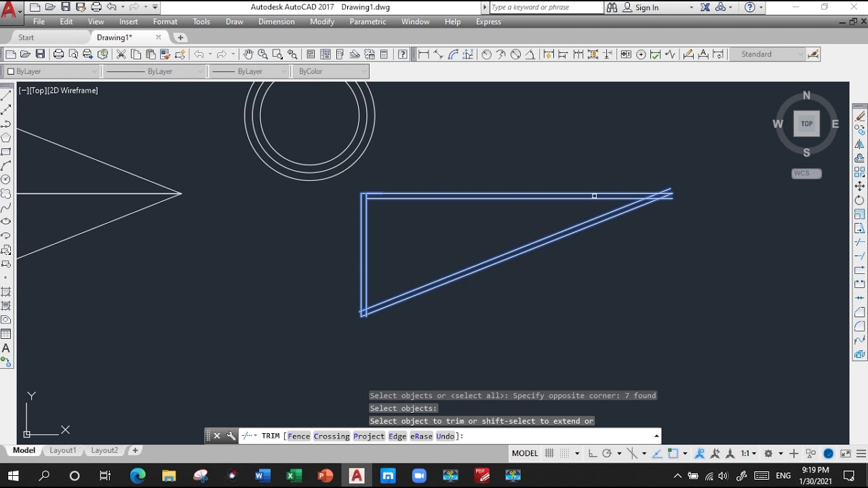Select the Linear Dimension tool
Viewport: 868px width, 488px height.
click(424, 54)
